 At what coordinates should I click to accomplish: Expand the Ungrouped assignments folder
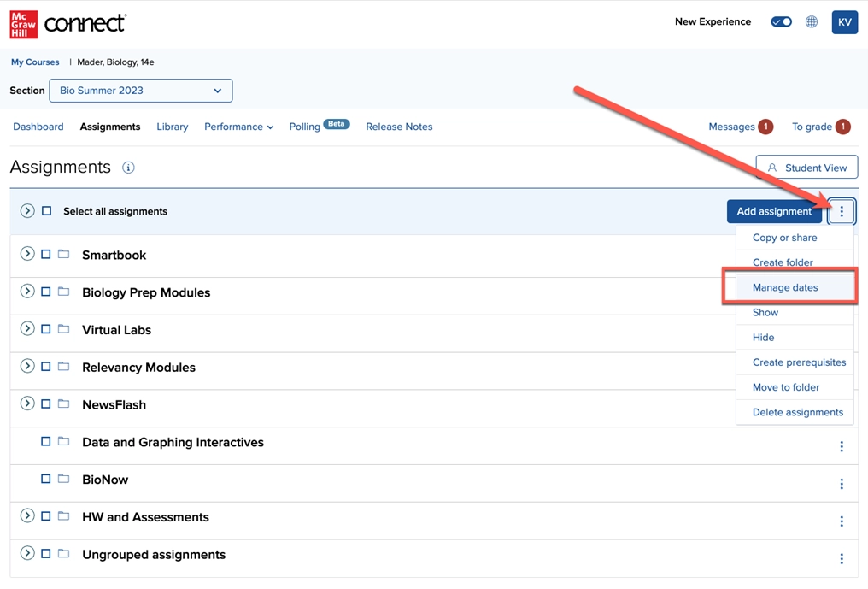pos(27,552)
